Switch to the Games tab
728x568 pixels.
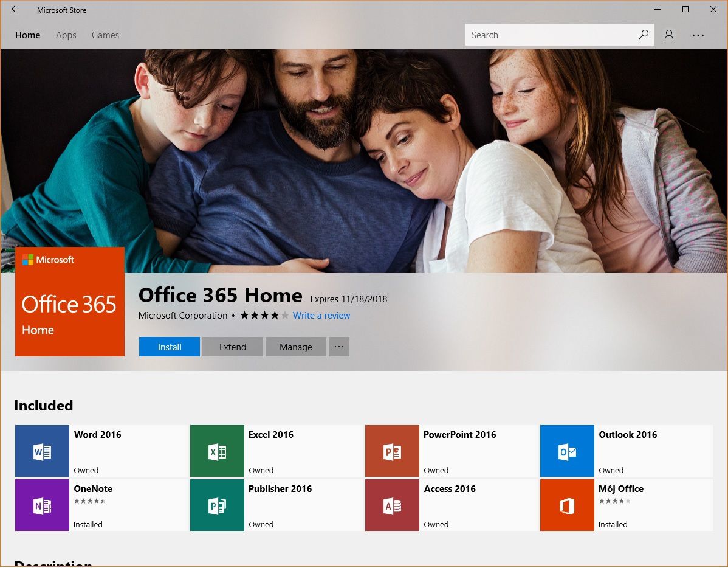pos(105,35)
